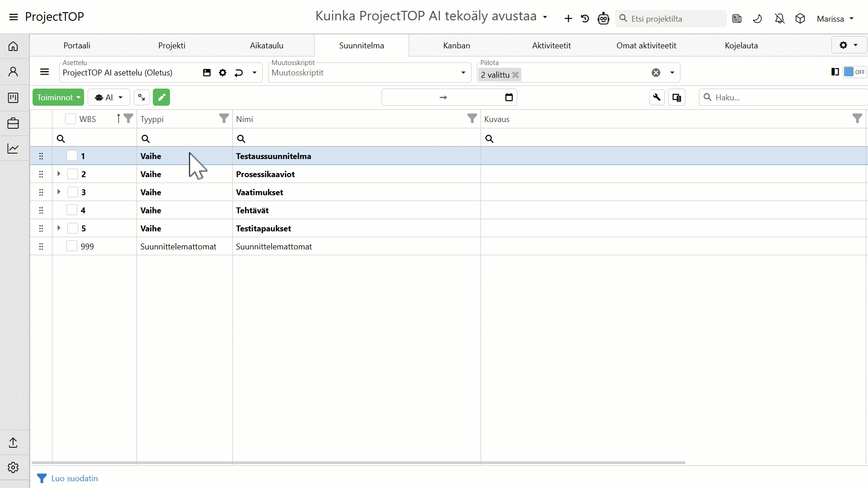Toggle the OFF switch at top right

[854, 72]
